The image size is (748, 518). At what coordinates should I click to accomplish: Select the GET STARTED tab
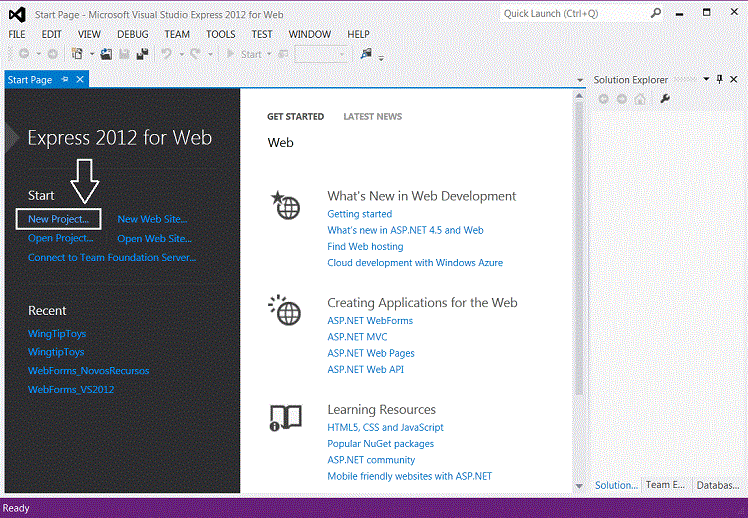pos(295,116)
